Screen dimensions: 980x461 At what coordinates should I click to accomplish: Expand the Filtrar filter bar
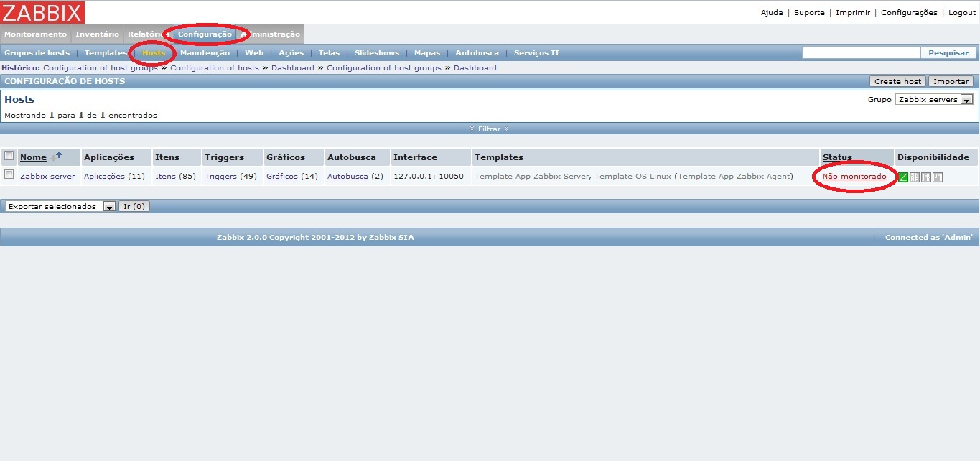pyautogui.click(x=490, y=129)
